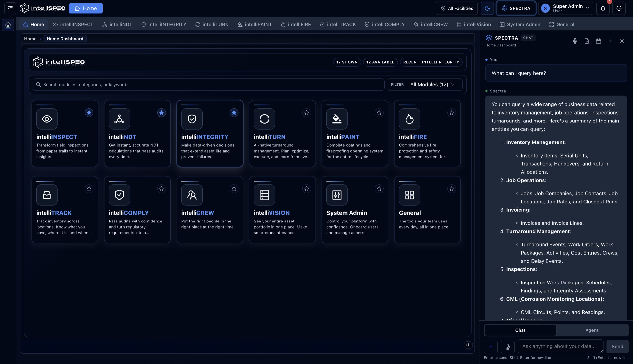This screenshot has height=364, width=633.
Task: Switch to Agent mode tab
Action: coord(592,330)
